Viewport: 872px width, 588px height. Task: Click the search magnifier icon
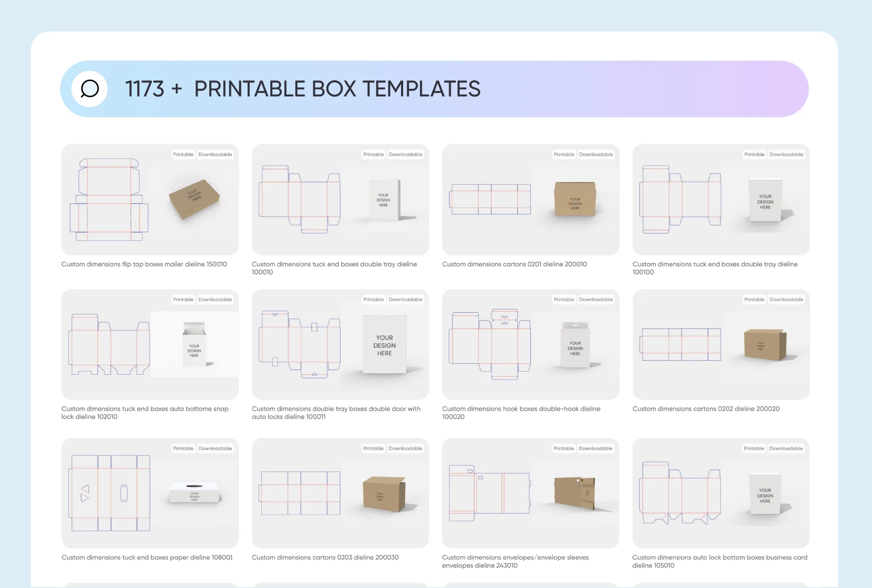tap(90, 89)
